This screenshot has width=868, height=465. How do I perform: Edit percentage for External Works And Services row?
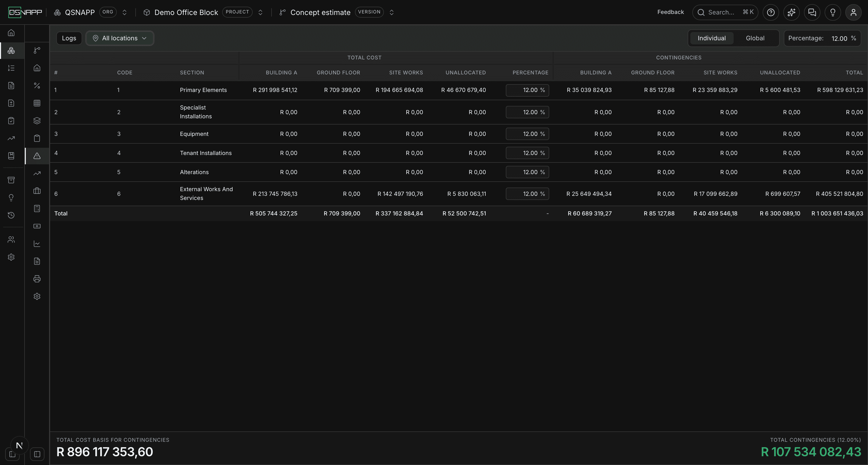pyautogui.click(x=527, y=194)
